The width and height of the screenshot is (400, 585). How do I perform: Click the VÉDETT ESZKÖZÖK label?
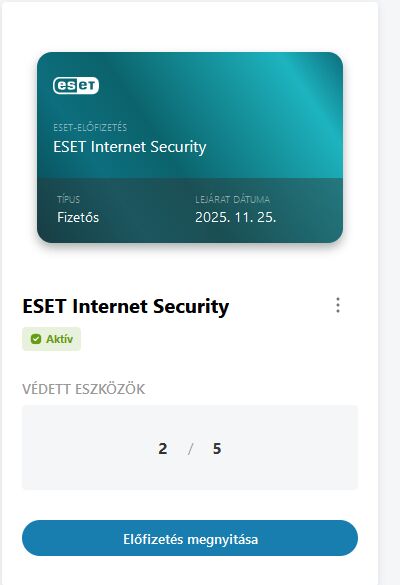pyautogui.click(x=84, y=389)
